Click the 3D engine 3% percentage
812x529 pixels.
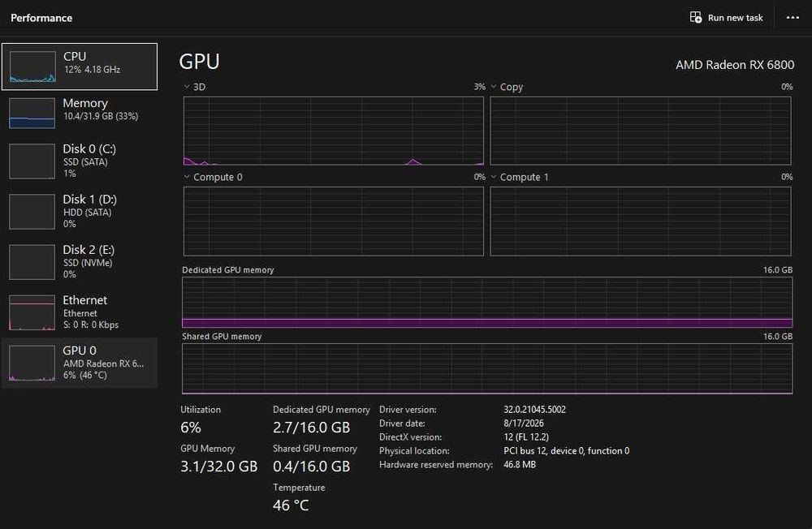480,87
